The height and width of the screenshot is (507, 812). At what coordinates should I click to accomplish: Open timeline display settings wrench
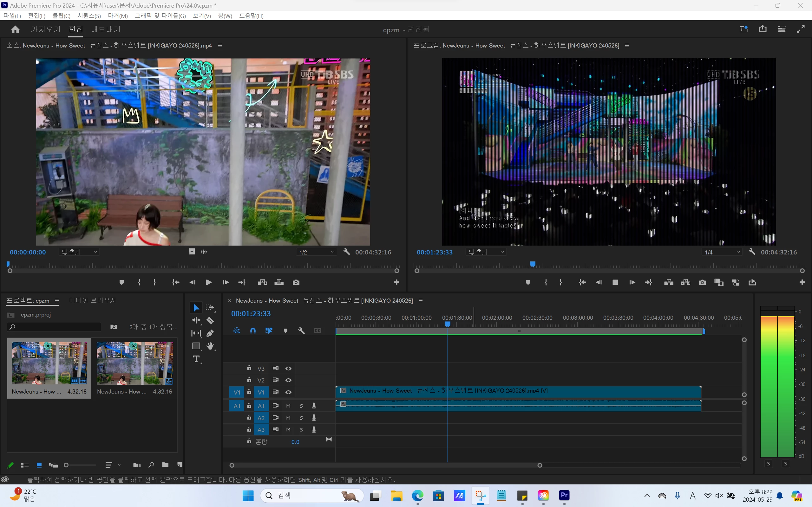301,331
